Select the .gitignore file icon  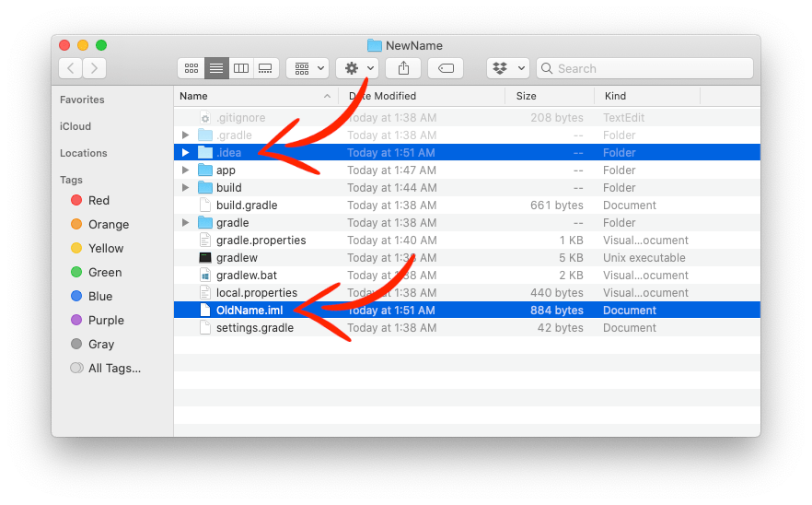(205, 118)
